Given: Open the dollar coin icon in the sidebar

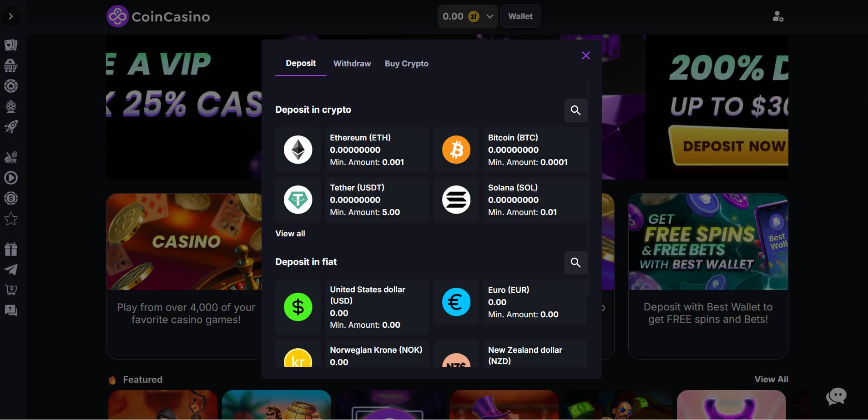Looking at the screenshot, I should [x=11, y=198].
